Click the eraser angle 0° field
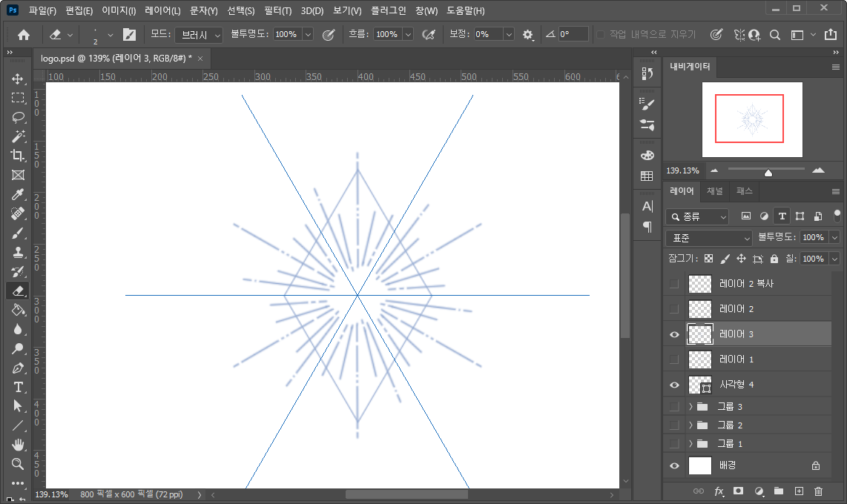The width and height of the screenshot is (847, 504). coord(573,35)
